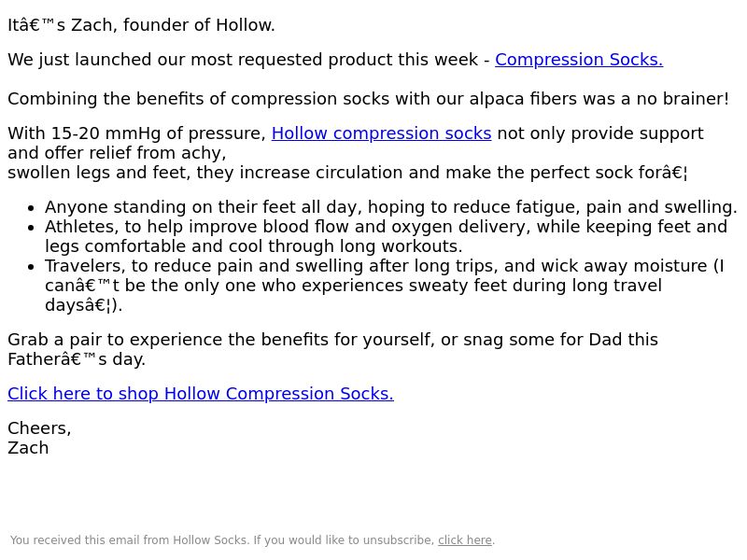Screen dimensions: 747x560
Task: Click the bullet marker before Anyone standing
Action: tap(32, 208)
